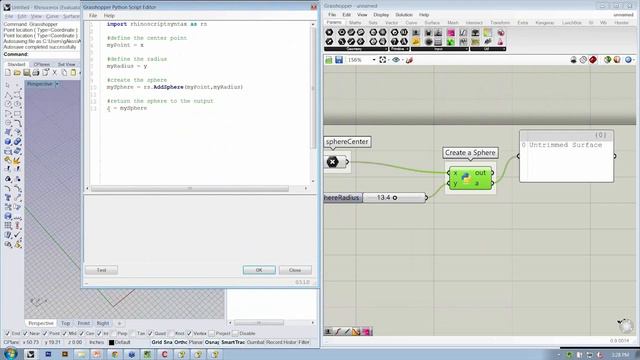Toggle SmartTrack in the Rhino status bar
This screenshot has height=360, width=640.
point(233,342)
